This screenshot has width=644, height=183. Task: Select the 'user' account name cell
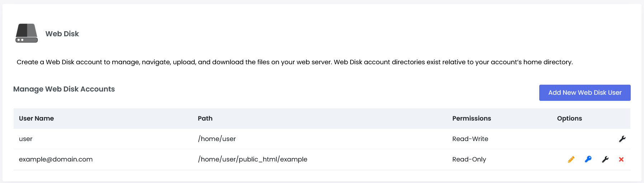[25, 139]
